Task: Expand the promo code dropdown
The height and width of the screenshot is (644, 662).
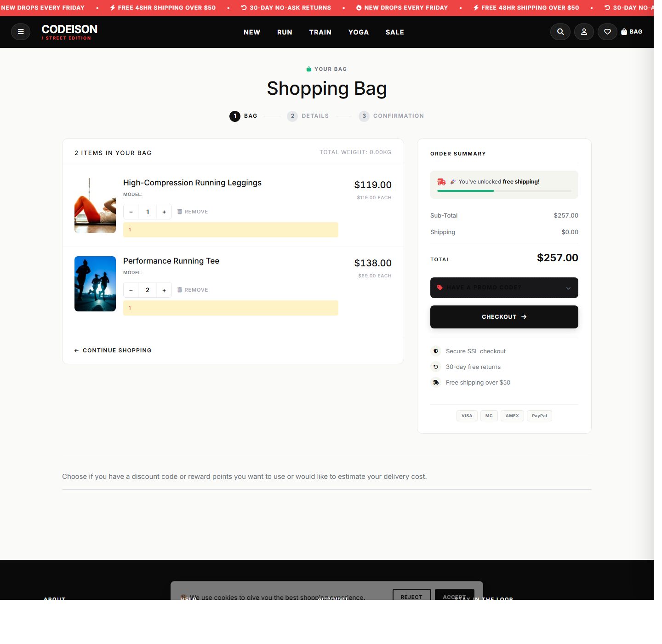Action: [504, 287]
